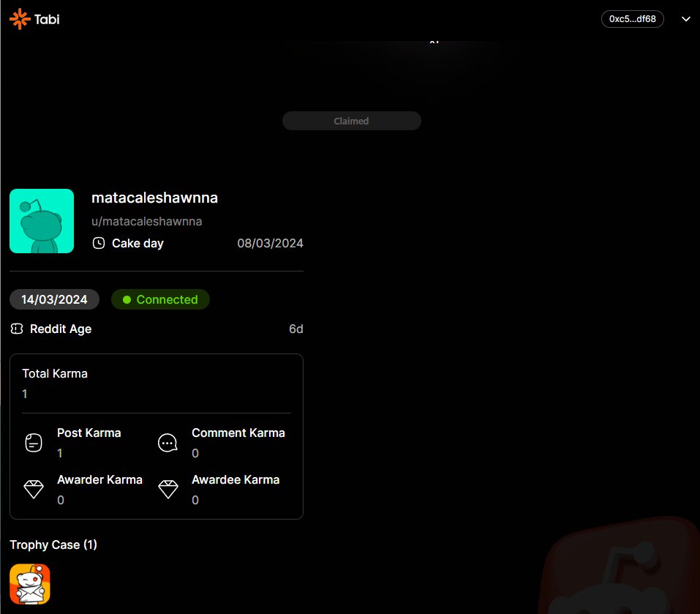Click the Awardee Karma diamond icon
This screenshot has height=614, width=700.
click(168, 490)
